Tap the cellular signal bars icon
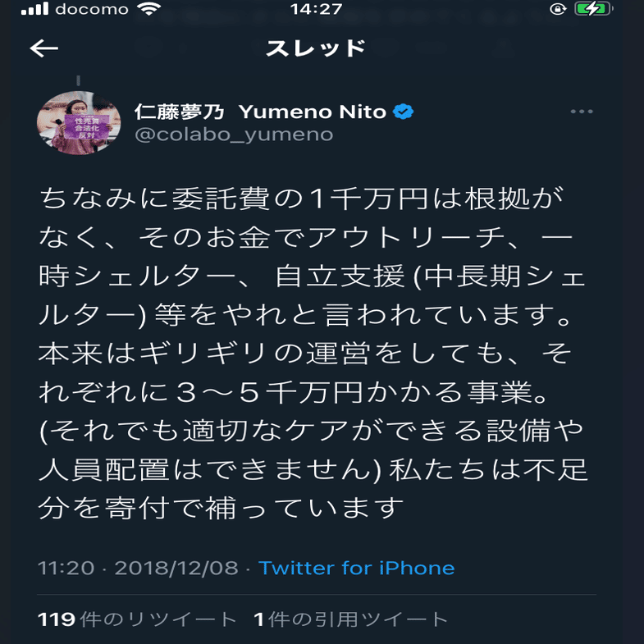Image resolution: width=644 pixels, height=644 pixels. pos(34,10)
